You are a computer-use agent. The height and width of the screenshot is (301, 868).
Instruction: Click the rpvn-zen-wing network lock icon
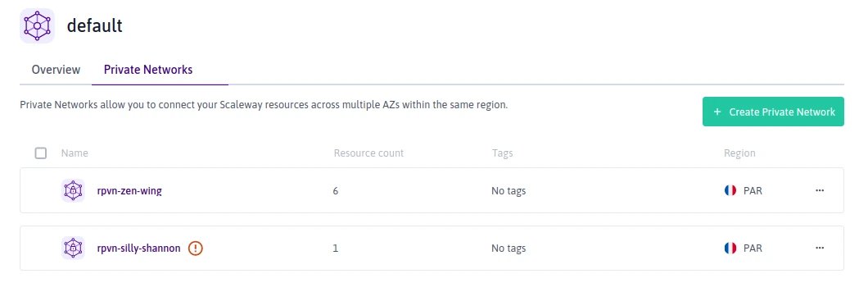tap(73, 191)
